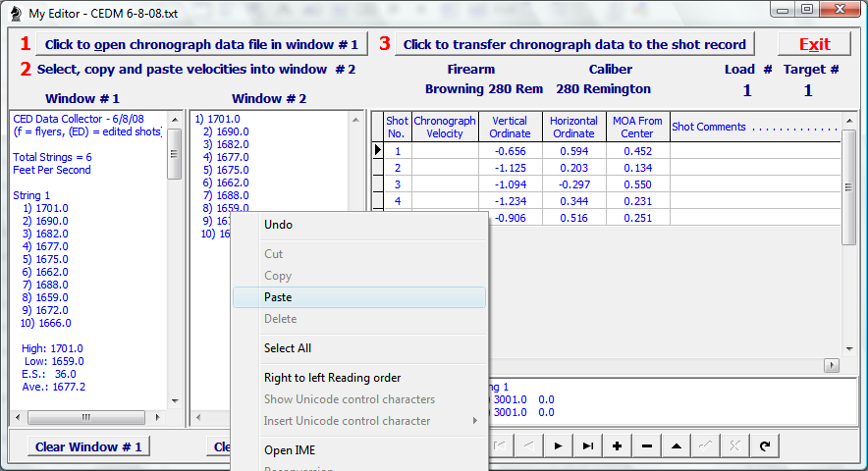Click Horizontal Ordinate value 0.516

point(574,218)
